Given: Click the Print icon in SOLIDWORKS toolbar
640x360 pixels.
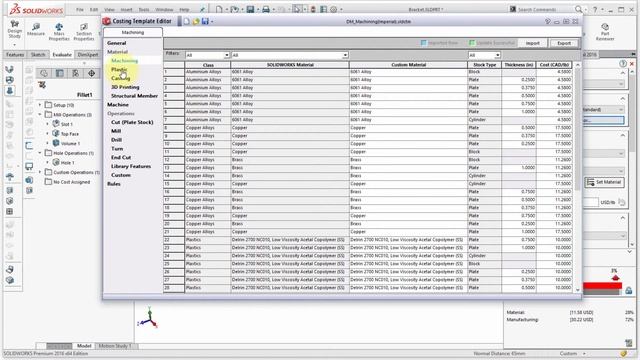Looking at the screenshot, I should [x=266, y=9].
